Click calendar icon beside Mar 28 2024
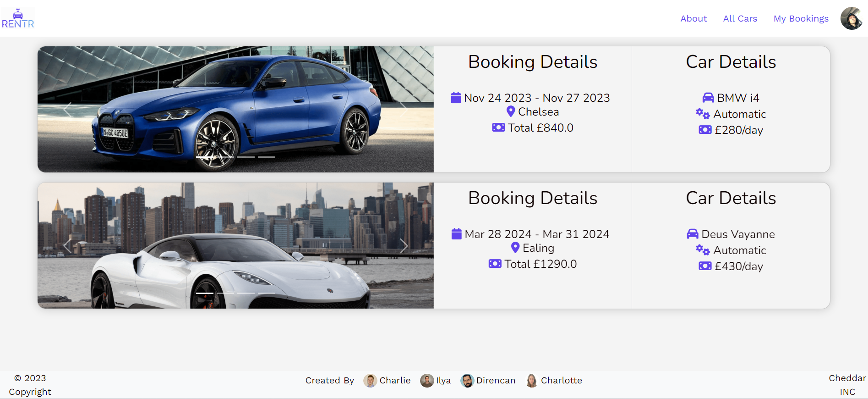 [457, 234]
